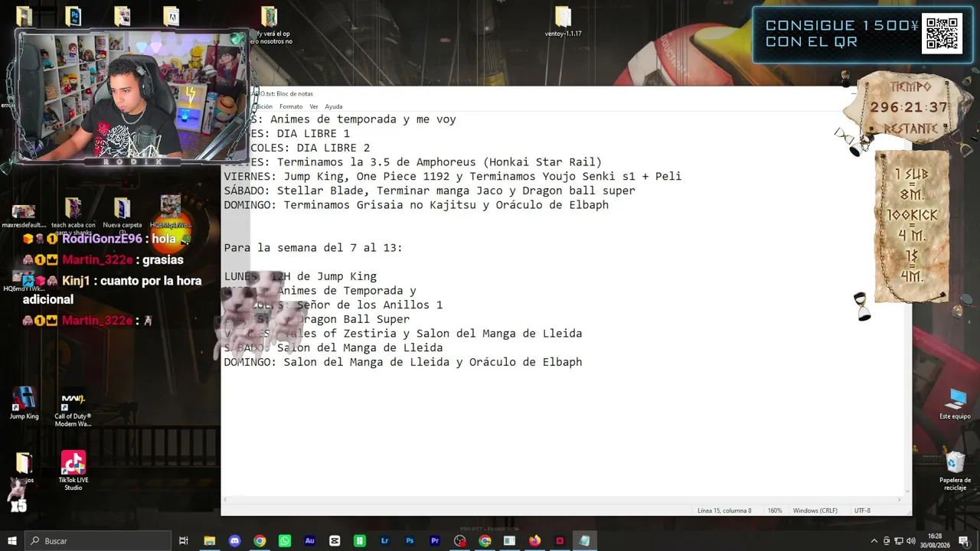Switch to the Notepad taskbar icon
The image size is (980, 551).
point(585,541)
